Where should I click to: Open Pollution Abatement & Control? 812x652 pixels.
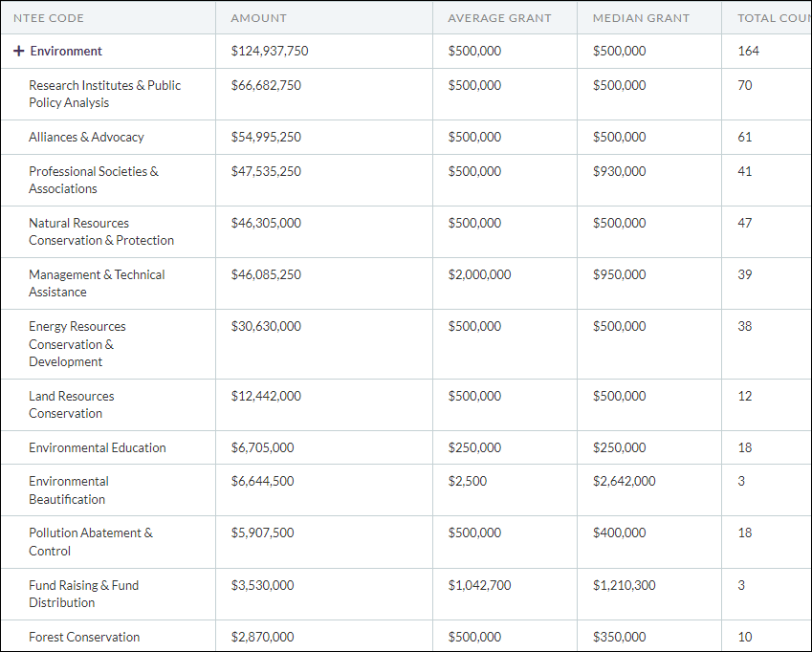92,542
